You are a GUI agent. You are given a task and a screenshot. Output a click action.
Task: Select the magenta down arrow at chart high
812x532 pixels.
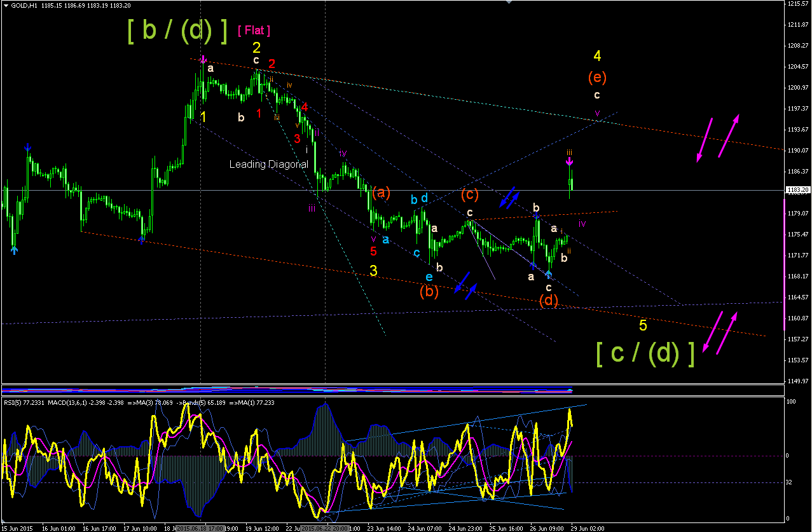(203, 60)
